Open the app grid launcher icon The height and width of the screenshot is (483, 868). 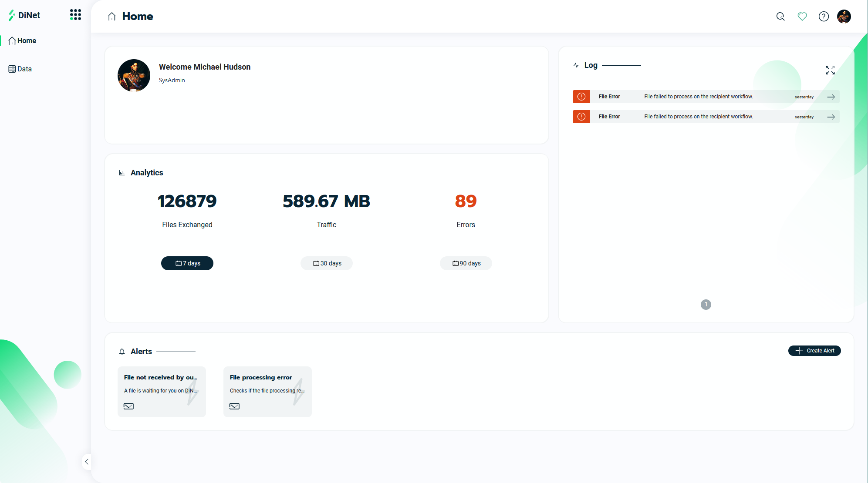[75, 14]
